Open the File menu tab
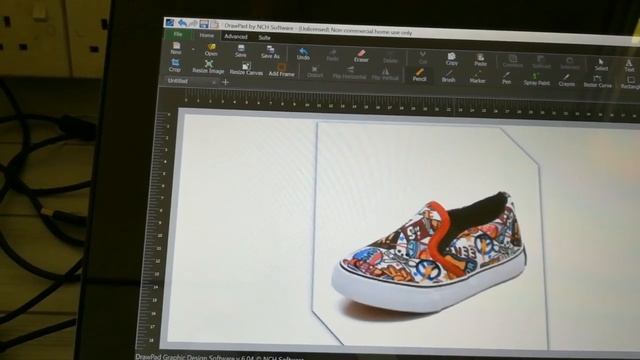Screen dimensions: 640x360 click(x=178, y=34)
